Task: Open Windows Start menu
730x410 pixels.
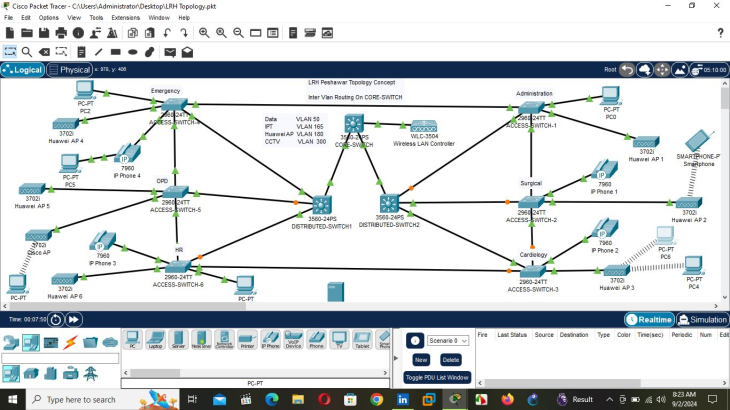Action: [13, 399]
